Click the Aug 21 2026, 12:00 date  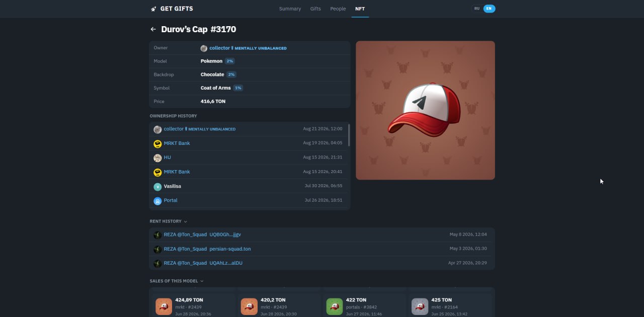323,129
